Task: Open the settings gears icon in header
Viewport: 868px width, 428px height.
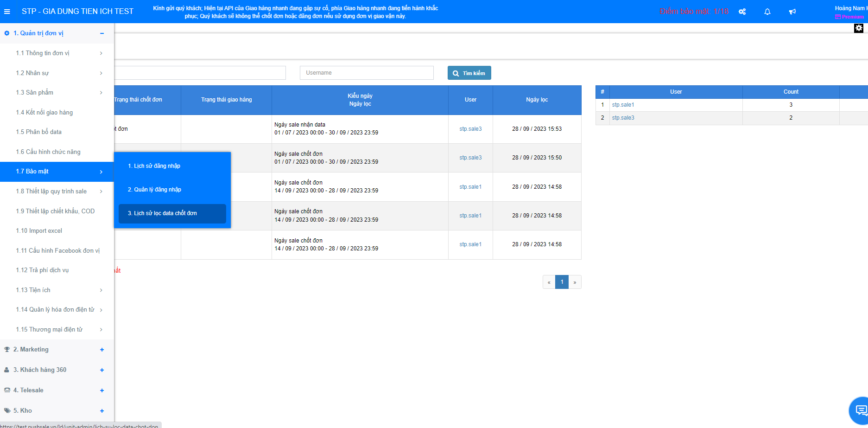Action: [x=742, y=12]
